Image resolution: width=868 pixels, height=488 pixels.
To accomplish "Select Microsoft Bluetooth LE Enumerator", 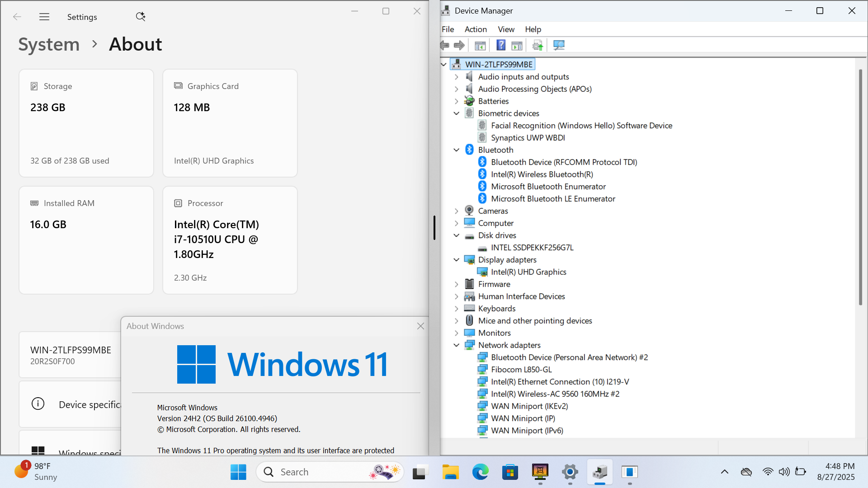I will [x=553, y=199].
